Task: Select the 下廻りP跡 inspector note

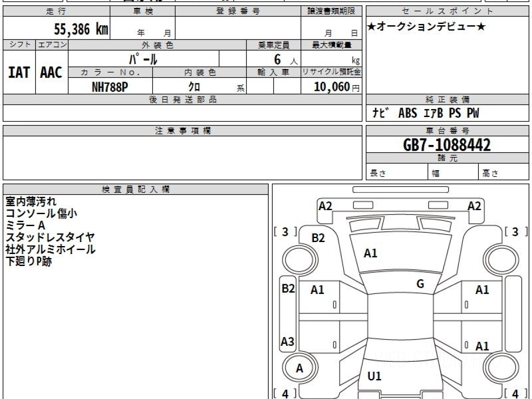Action: (28, 262)
